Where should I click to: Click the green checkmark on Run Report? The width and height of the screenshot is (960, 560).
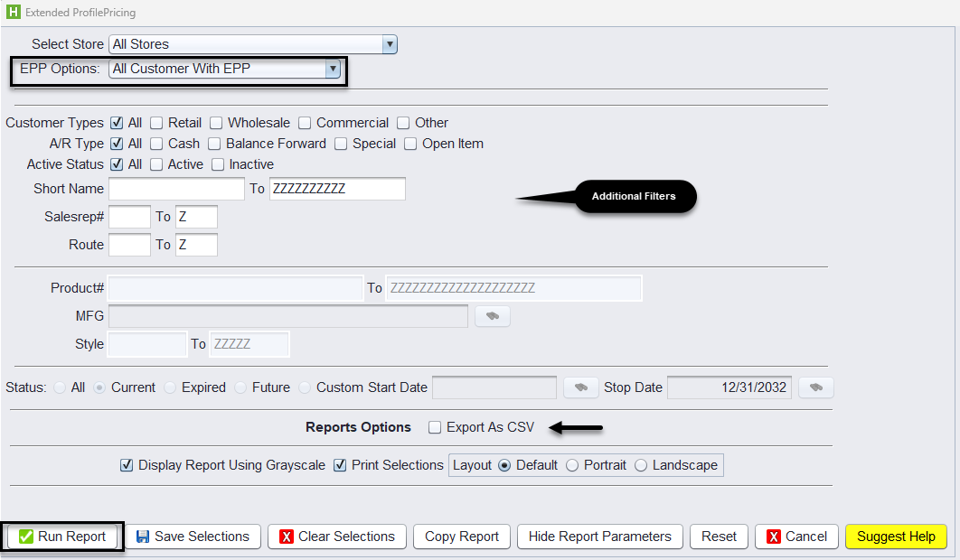tap(25, 536)
